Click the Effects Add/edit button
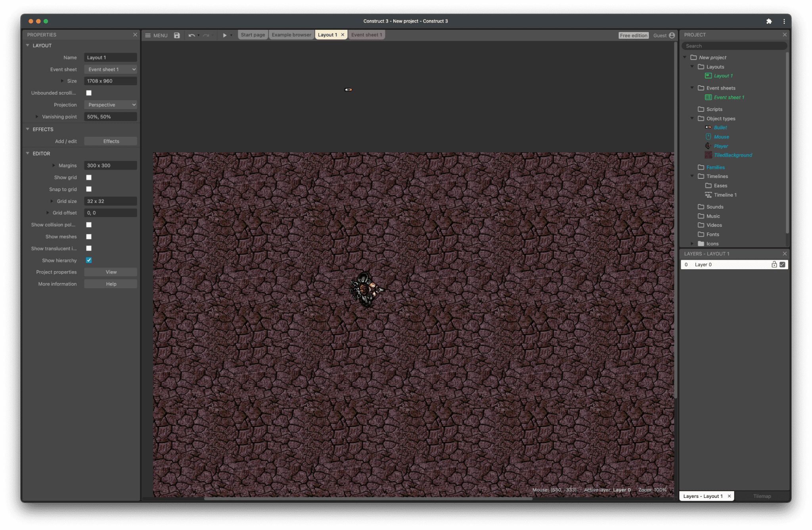 click(111, 141)
